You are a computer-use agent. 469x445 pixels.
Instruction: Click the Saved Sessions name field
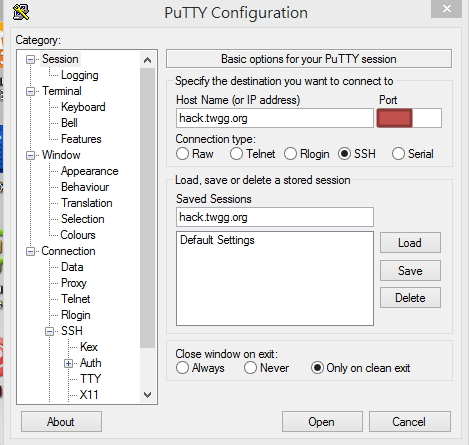pyautogui.click(x=275, y=217)
